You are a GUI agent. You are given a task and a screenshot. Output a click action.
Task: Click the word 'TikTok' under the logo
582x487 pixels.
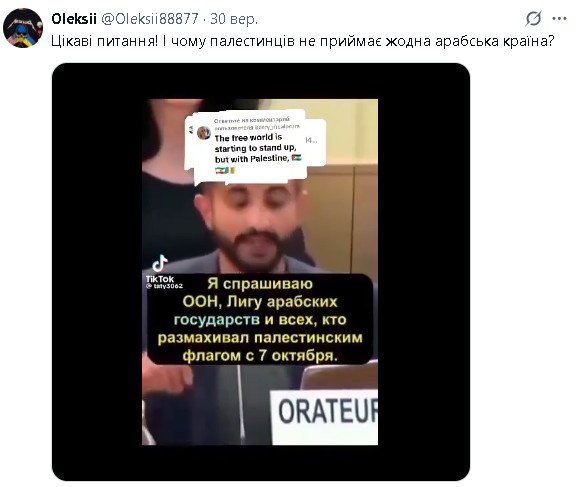click(x=160, y=279)
